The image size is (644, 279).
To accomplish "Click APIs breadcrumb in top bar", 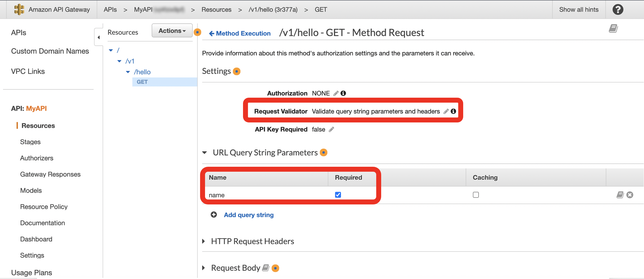I will click(110, 10).
